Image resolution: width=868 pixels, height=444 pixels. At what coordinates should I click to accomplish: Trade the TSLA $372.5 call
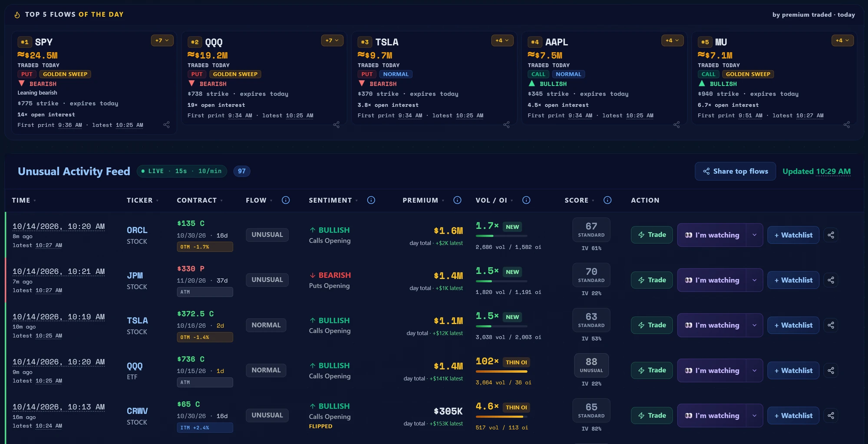click(x=651, y=325)
